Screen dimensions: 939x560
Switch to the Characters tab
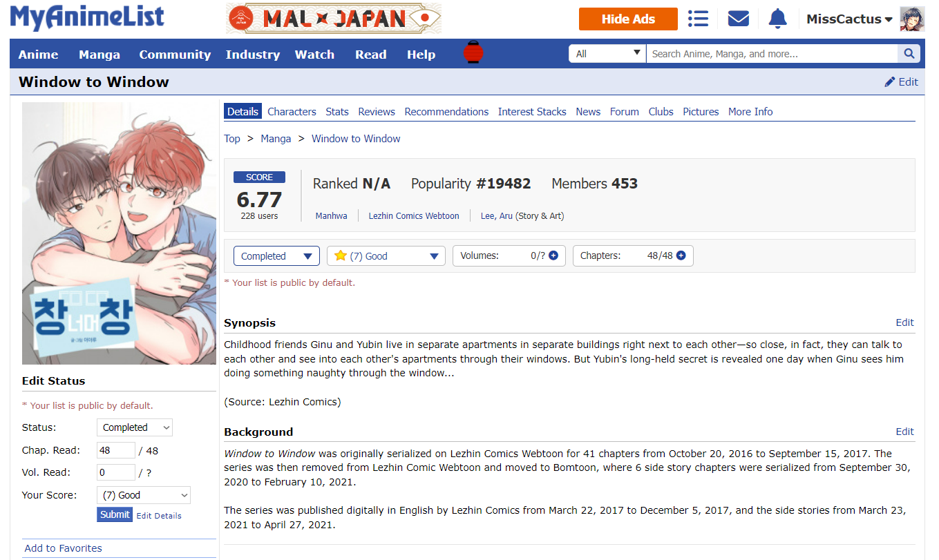click(292, 112)
